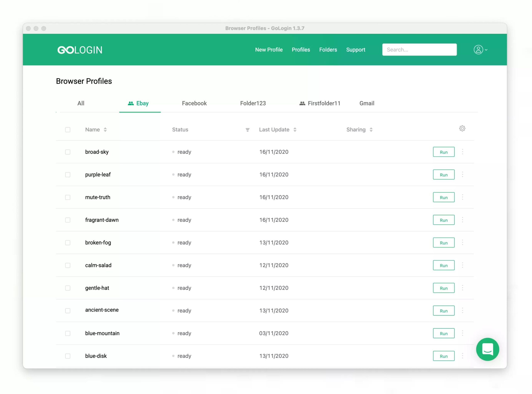
Task: Click the profile name blue-mountain
Action: tap(102, 333)
